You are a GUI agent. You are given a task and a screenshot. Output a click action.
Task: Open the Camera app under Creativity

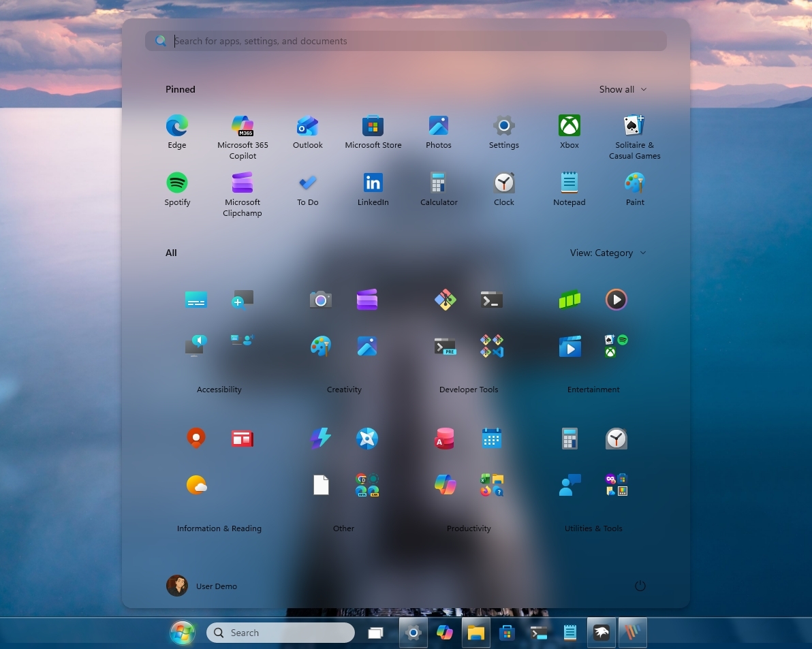pos(320,300)
